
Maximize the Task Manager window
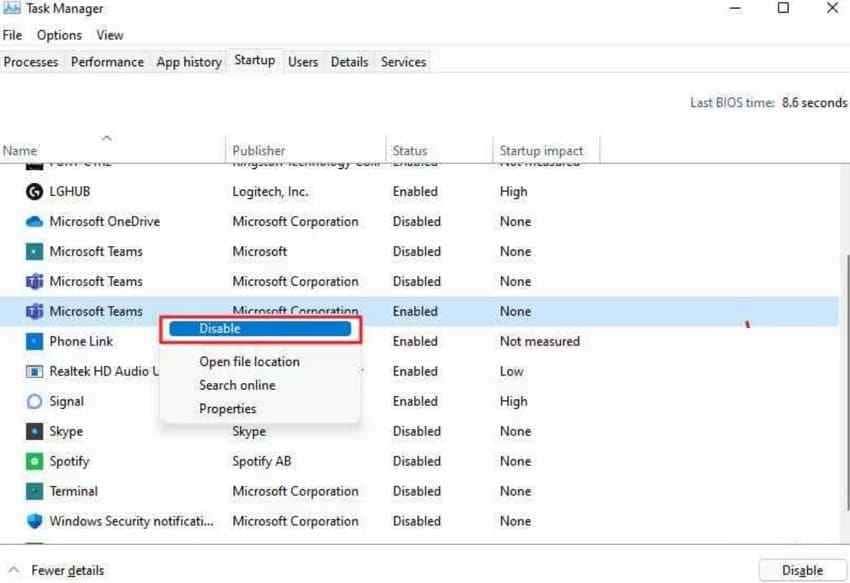click(783, 8)
